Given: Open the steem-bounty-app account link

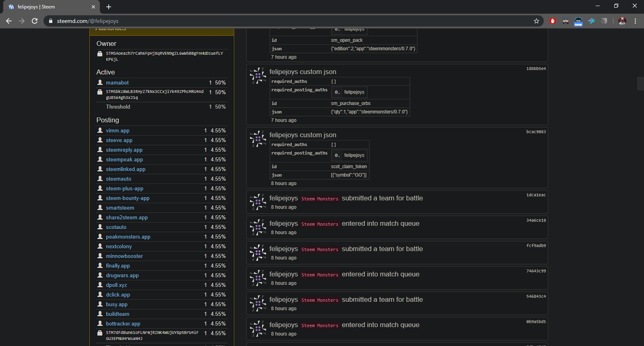Looking at the screenshot, I should pos(128,198).
